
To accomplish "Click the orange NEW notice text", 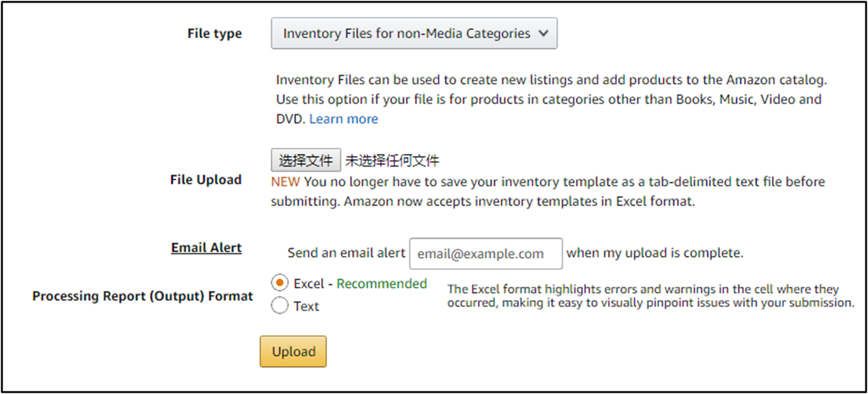I will click(x=285, y=181).
